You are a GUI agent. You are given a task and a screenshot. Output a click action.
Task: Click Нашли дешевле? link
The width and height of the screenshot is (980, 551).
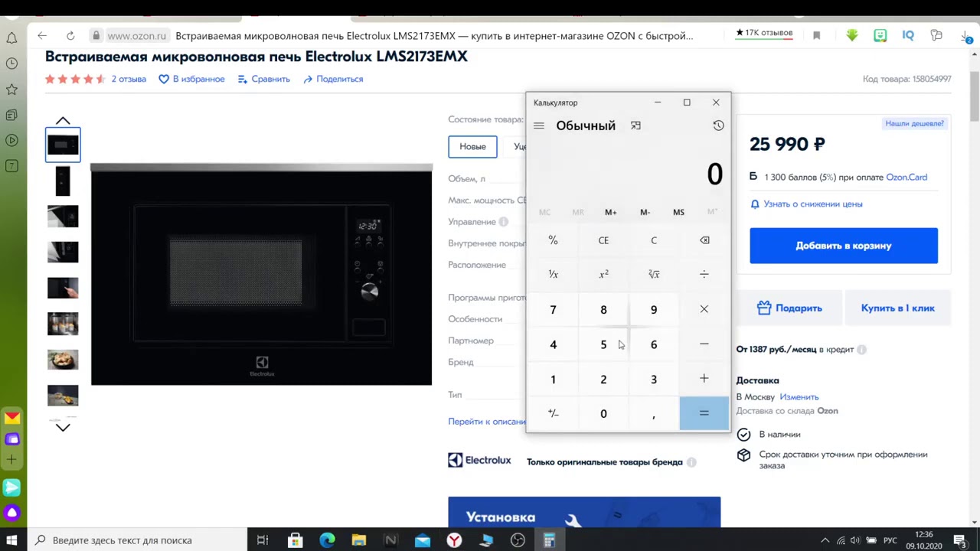(x=915, y=123)
